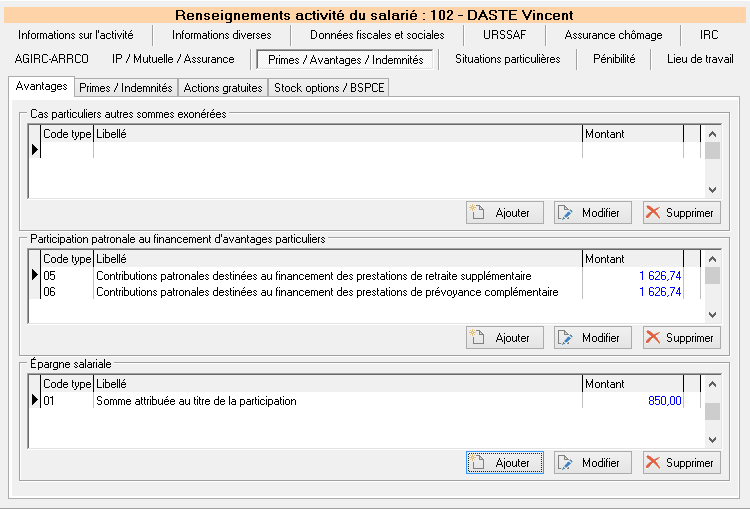The image size is (750, 509).
Task: Open the Actions gratuites sub-tab
Action: click(223, 88)
